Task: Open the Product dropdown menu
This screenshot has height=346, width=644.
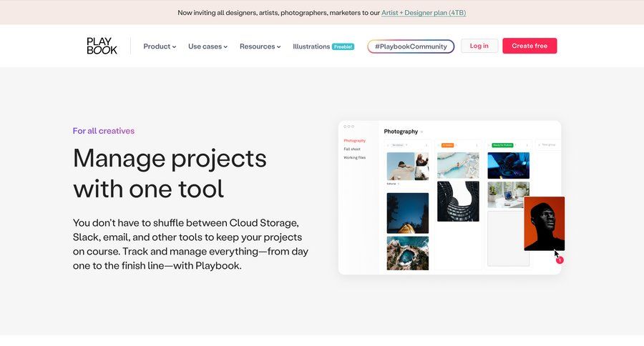Action: tap(159, 46)
